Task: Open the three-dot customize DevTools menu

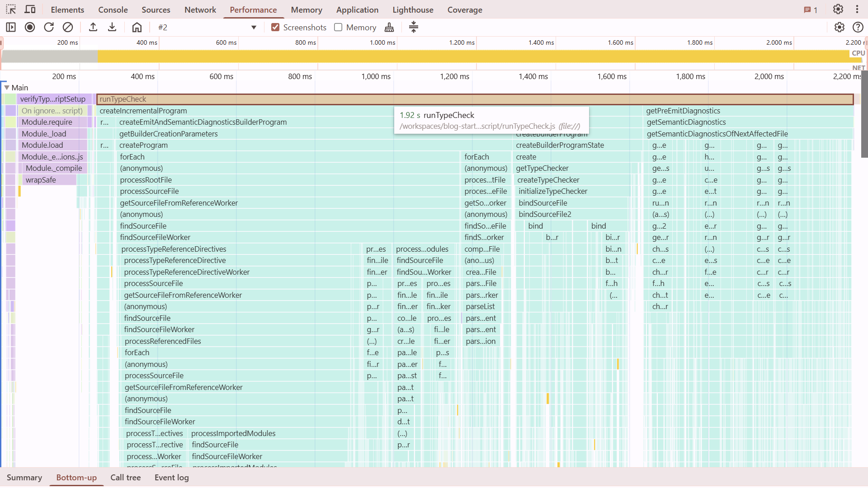Action: pyautogui.click(x=858, y=9)
